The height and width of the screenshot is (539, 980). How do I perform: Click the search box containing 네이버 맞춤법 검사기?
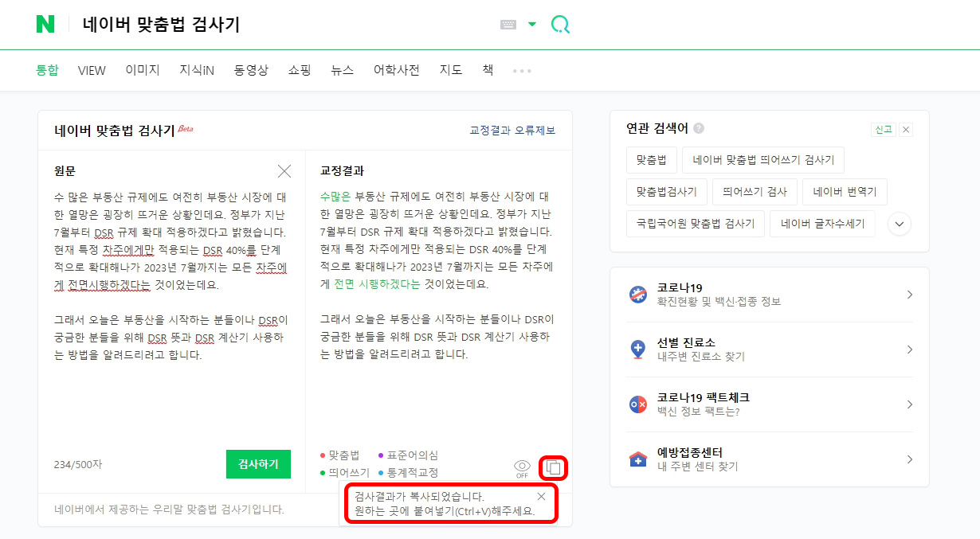tap(287, 25)
